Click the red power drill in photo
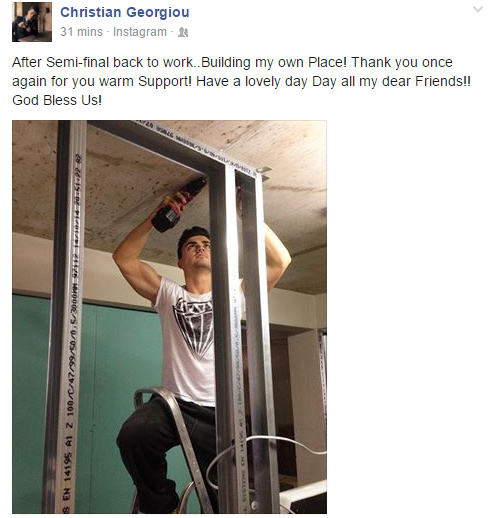Image resolution: width=494 pixels, height=518 pixels. coord(178,206)
